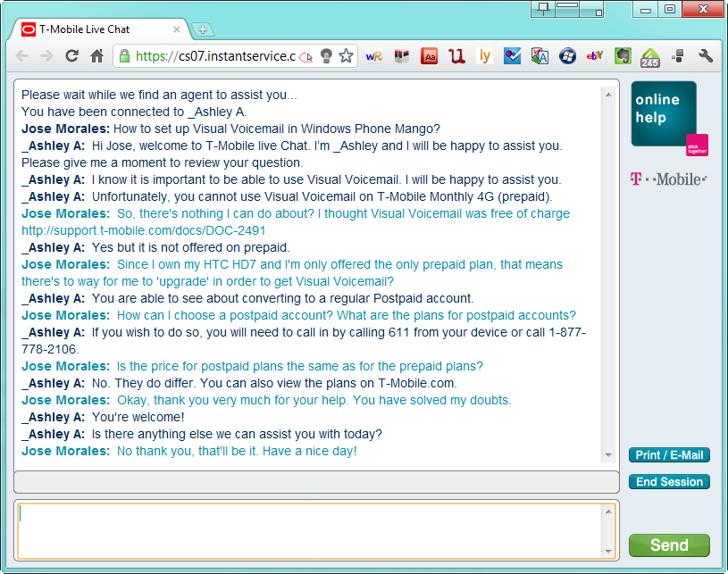This screenshot has width=728, height=574.
Task: Click the lightbulb icon in address bar
Action: pyautogui.click(x=326, y=56)
